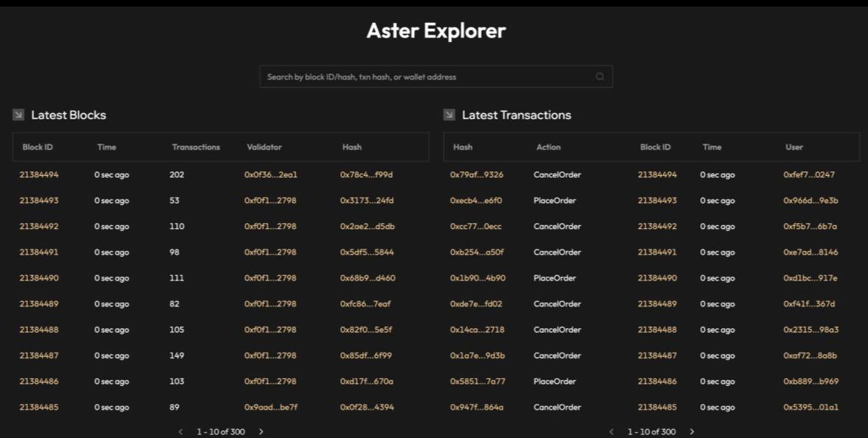Image resolution: width=868 pixels, height=438 pixels.
Task: Open transaction hash 0x1a7e...9d3b
Action: (477, 355)
